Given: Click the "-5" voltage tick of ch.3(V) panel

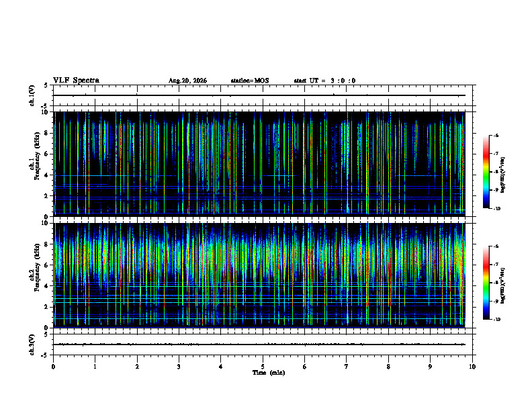Looking at the screenshot, I should pyautogui.click(x=45, y=355).
